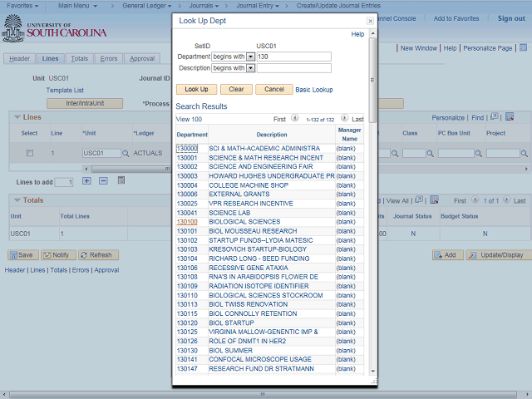The width and height of the screenshot is (532, 399).
Task: Click the Lines to add input
Action: click(64, 183)
